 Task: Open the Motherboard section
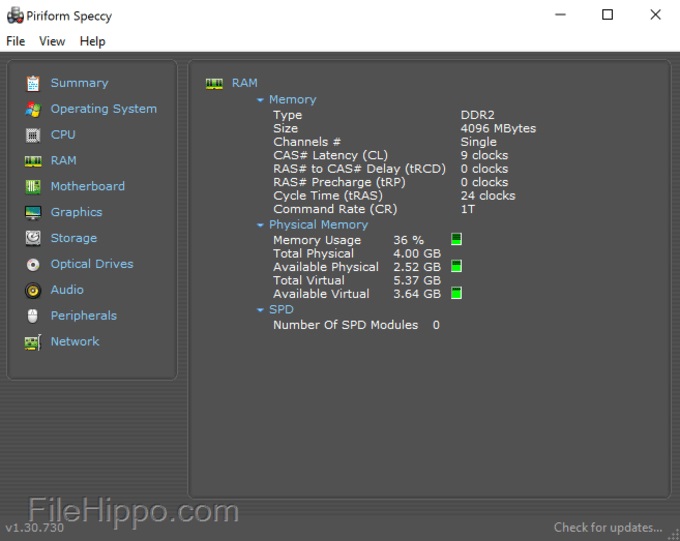[x=88, y=186]
